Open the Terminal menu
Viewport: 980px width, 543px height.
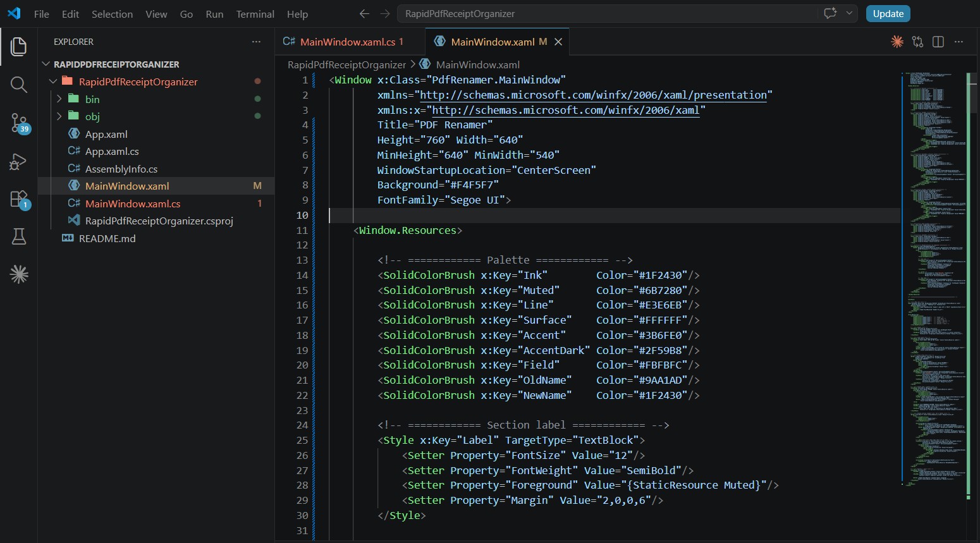(x=255, y=14)
